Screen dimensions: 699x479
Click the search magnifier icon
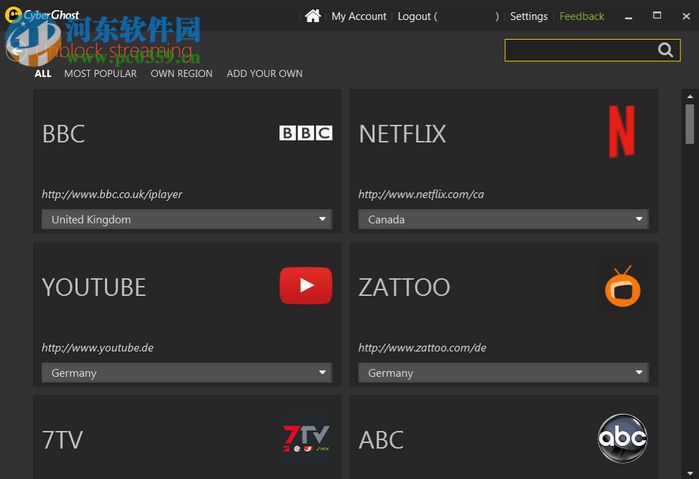coord(665,50)
